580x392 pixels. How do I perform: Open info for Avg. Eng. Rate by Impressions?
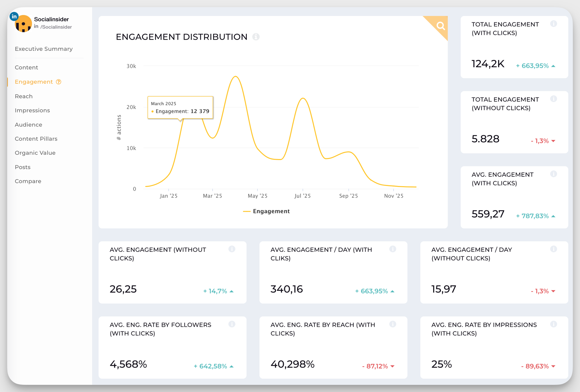coord(554,324)
